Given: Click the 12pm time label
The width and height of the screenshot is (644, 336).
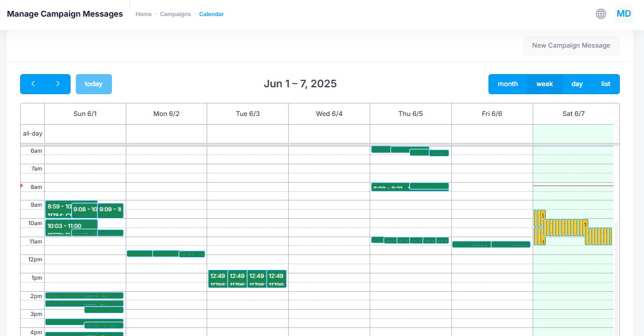Looking at the screenshot, I should click(x=35, y=260).
